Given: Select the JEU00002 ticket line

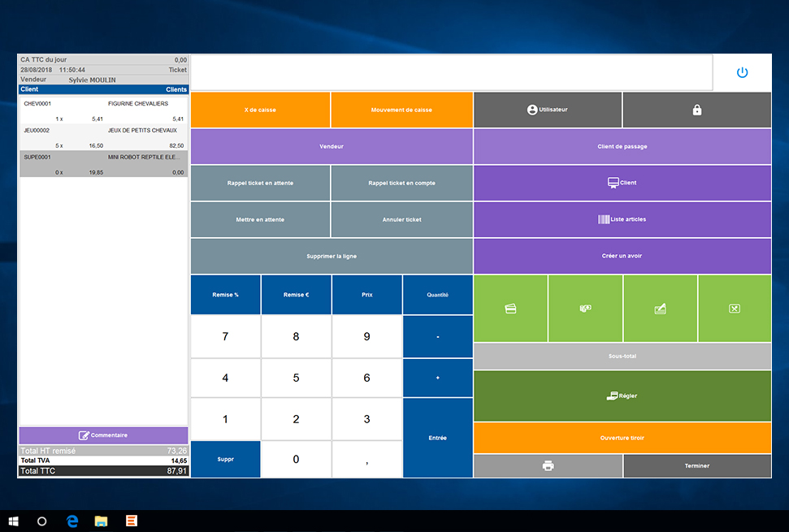Looking at the screenshot, I should (103, 136).
